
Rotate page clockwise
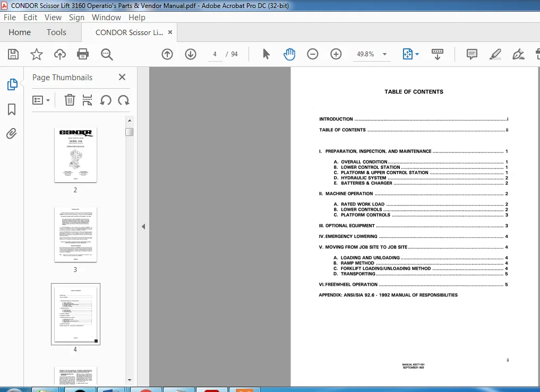click(x=123, y=100)
